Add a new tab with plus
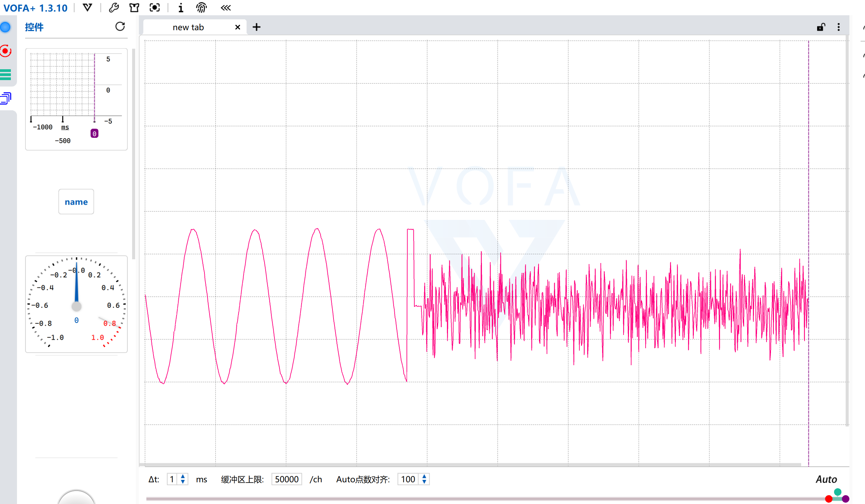 click(256, 27)
